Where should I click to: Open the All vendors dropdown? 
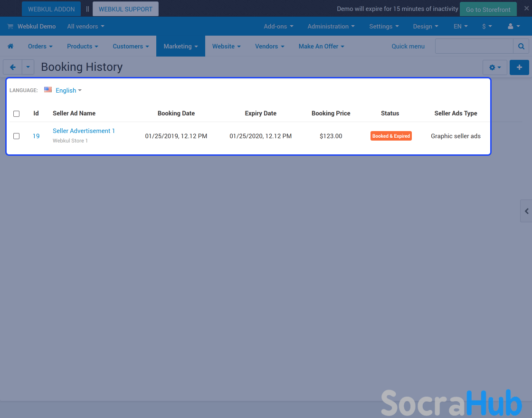point(85,27)
